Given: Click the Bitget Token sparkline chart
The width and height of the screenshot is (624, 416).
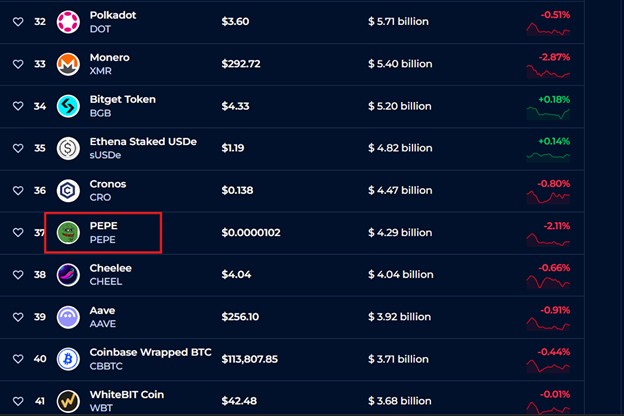Looking at the screenshot, I should click(548, 114).
